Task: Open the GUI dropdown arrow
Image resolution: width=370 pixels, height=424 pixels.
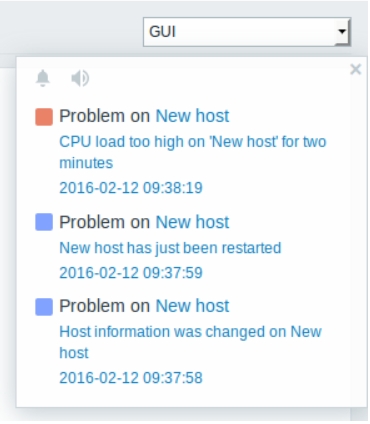Action: [342, 32]
